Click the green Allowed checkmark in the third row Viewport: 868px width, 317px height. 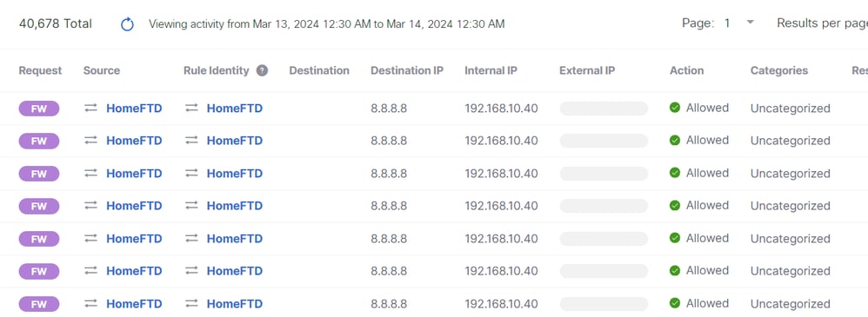point(675,173)
